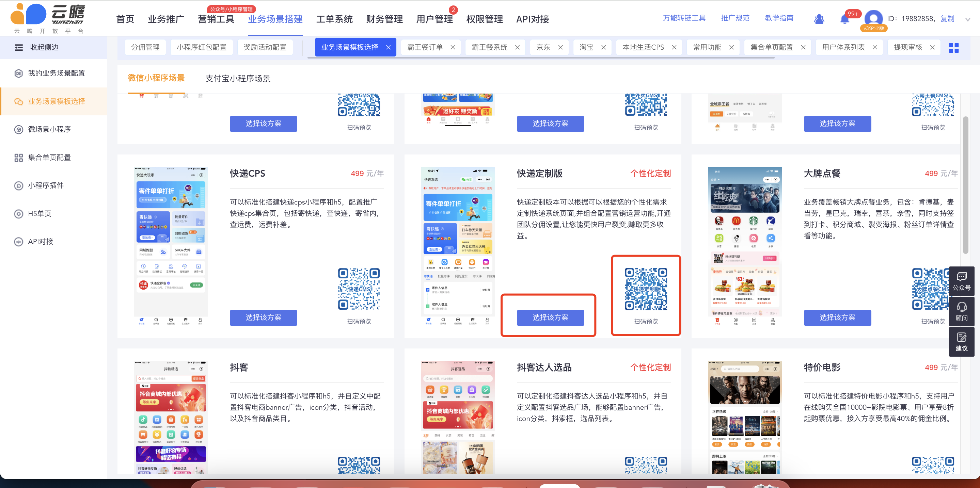Click the H5单页 sidebar icon
Viewport: 980px width, 488px height.
point(19,214)
